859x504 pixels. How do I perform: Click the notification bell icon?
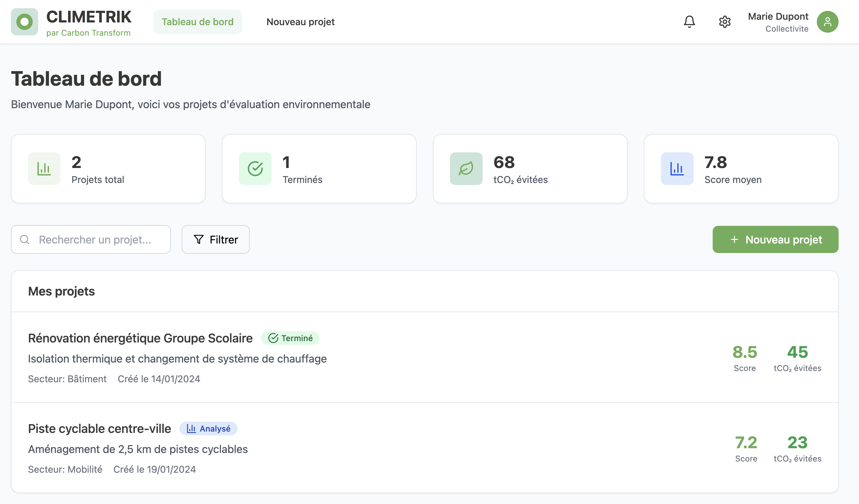pos(689,22)
